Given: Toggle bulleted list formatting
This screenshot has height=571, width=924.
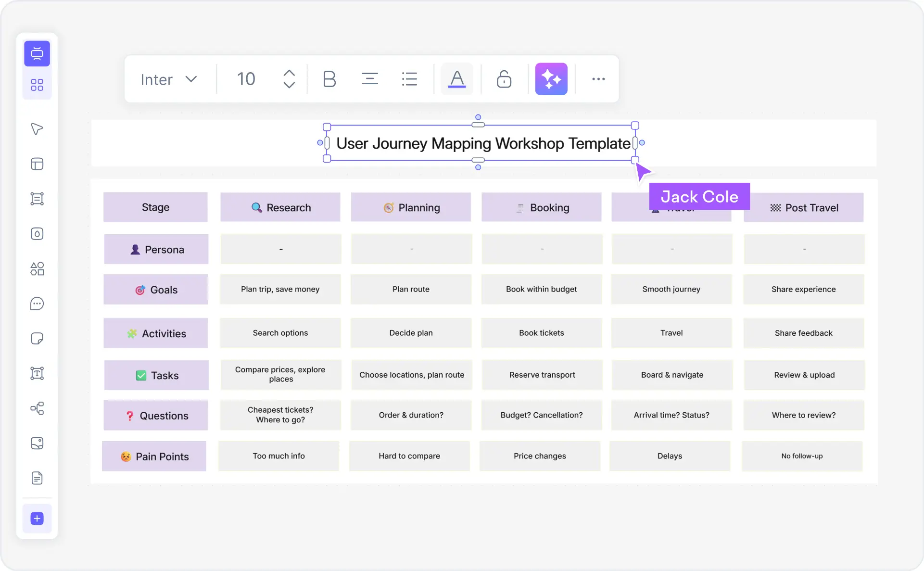Looking at the screenshot, I should pos(409,79).
